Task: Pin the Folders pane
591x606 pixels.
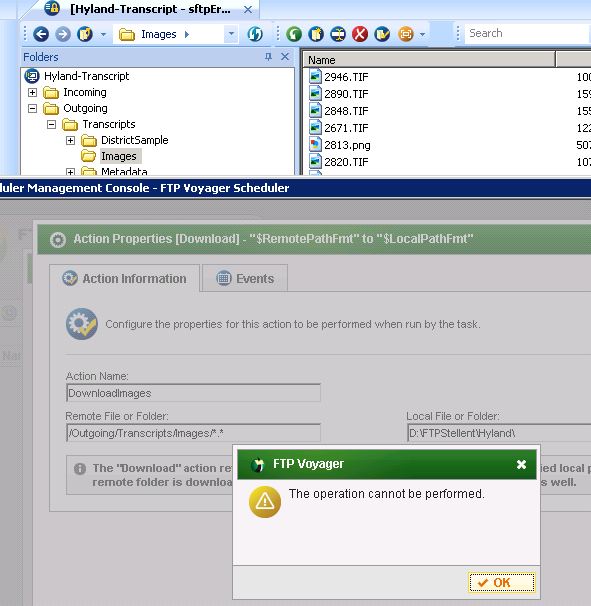Action: coord(268,57)
